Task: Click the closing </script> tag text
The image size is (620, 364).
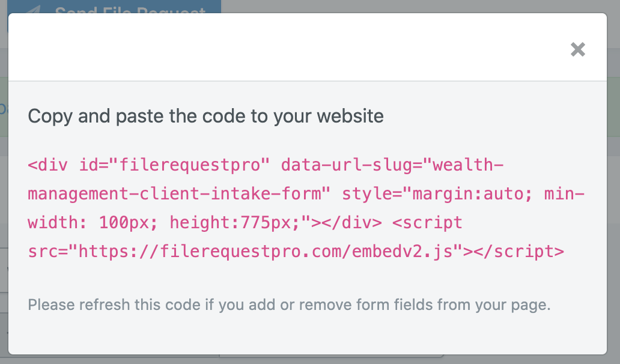Action: (518, 252)
